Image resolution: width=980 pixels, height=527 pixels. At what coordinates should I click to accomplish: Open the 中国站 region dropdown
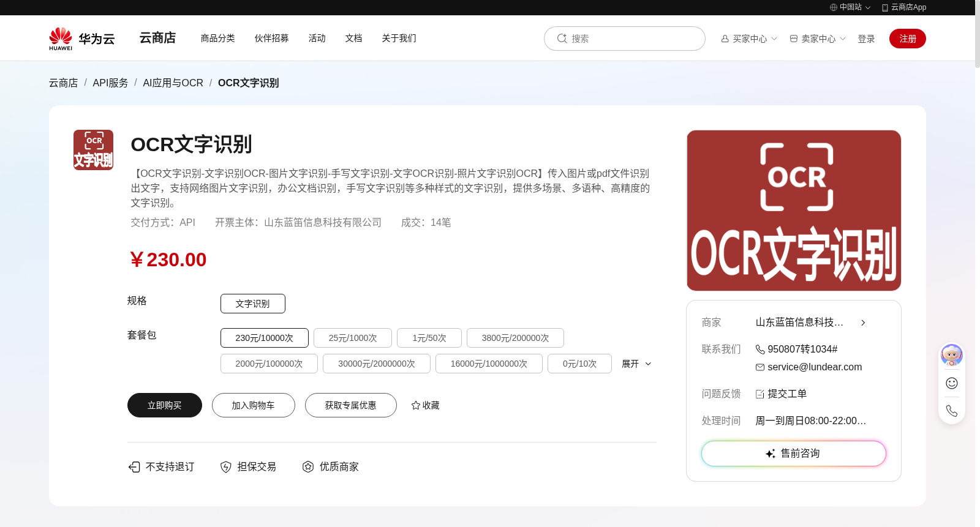[x=850, y=7]
